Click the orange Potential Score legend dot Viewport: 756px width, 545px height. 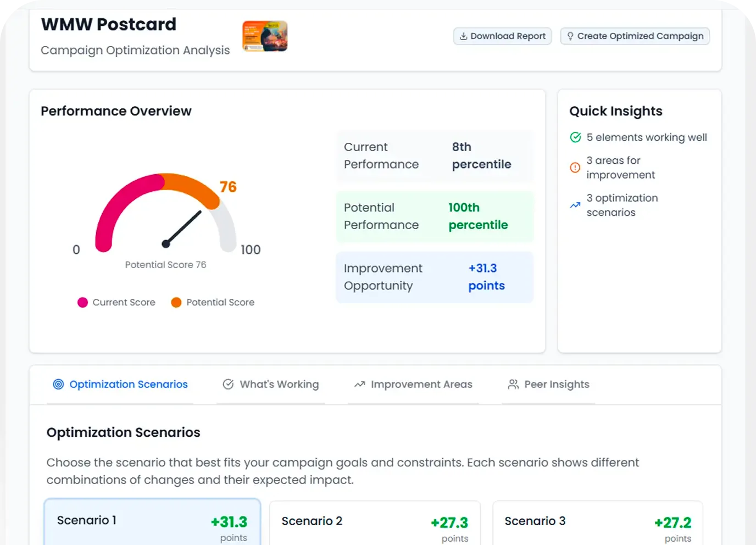point(176,303)
